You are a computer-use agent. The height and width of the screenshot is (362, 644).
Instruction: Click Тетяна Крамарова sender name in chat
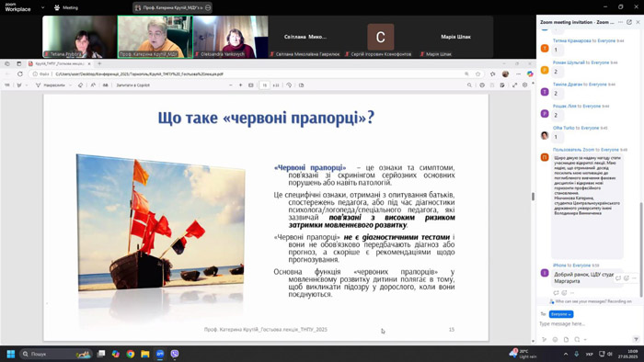pos(571,41)
